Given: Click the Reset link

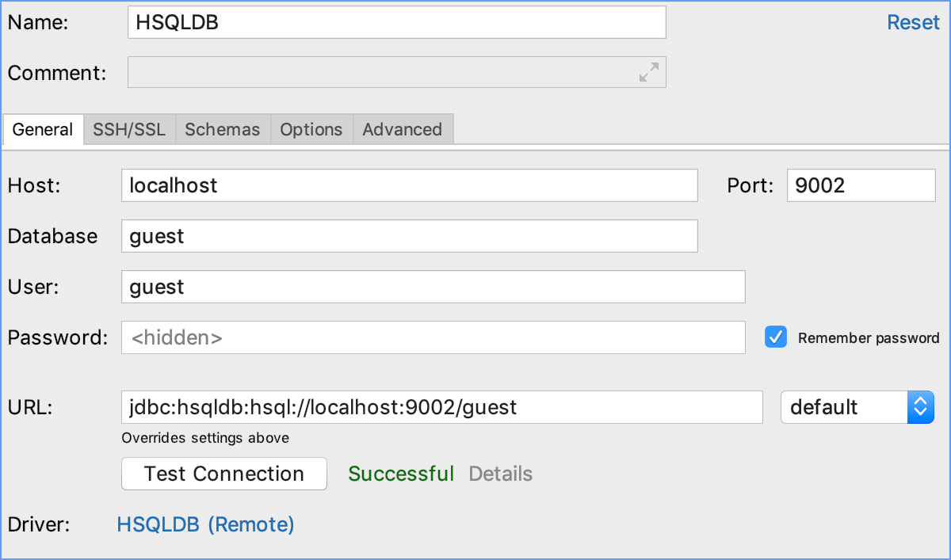Looking at the screenshot, I should [x=913, y=22].
